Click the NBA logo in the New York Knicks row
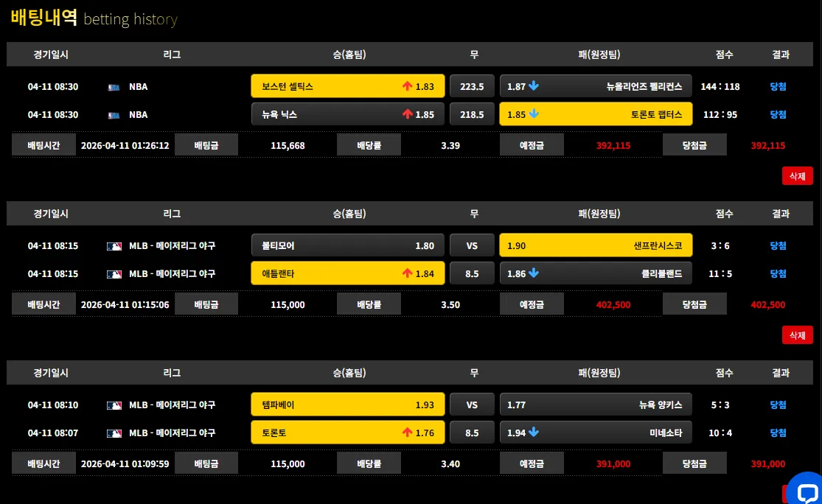822x504 pixels. 114,115
